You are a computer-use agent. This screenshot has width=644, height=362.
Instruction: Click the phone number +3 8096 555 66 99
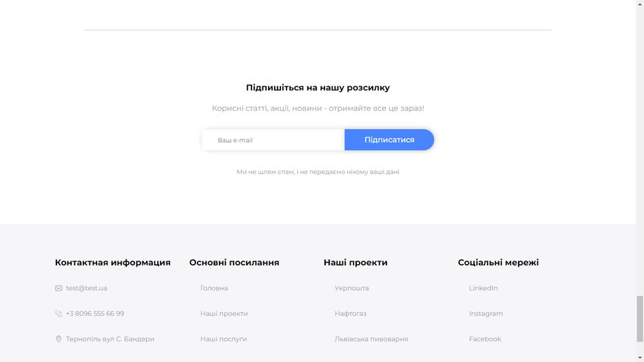pyautogui.click(x=95, y=314)
